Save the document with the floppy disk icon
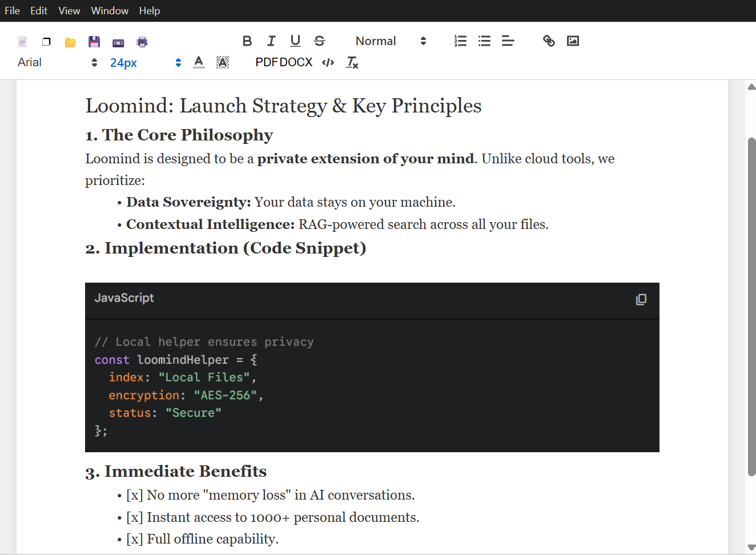The height and width of the screenshot is (555, 756). tap(94, 41)
